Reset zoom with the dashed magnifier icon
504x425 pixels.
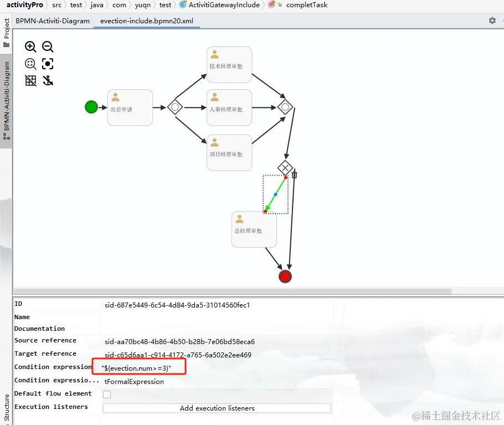pyautogui.click(x=30, y=64)
